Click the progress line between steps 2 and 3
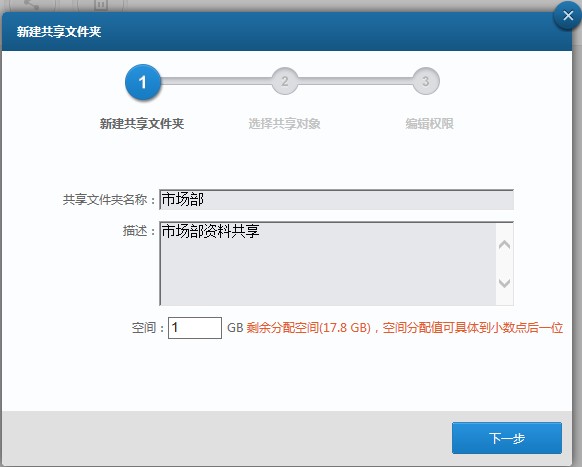582x467 pixels. pyautogui.click(x=355, y=81)
